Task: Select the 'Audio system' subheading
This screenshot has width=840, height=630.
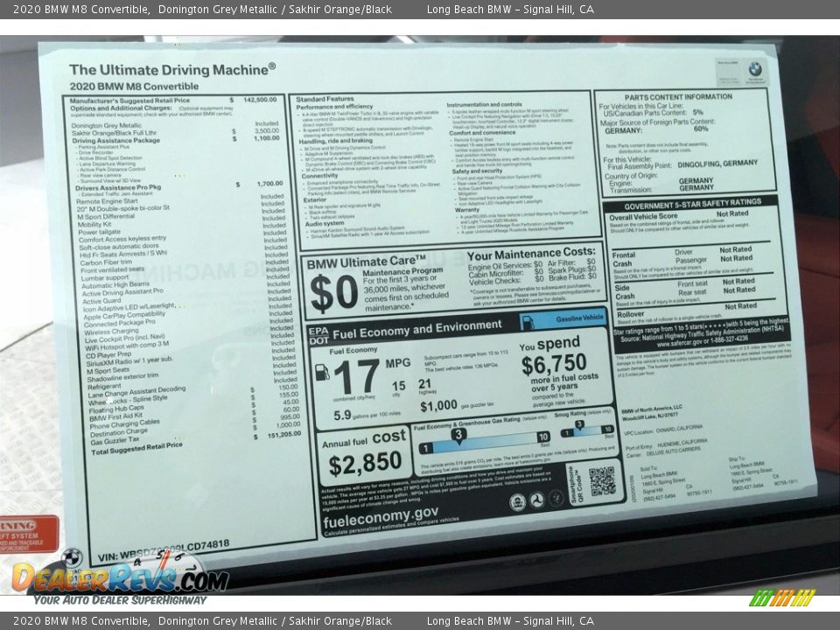Action: [x=325, y=224]
